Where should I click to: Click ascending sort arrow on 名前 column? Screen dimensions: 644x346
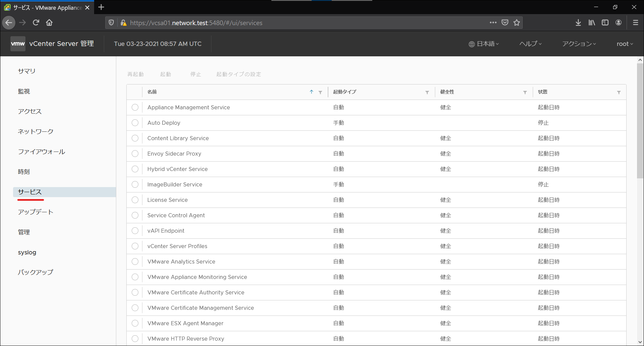(x=311, y=92)
